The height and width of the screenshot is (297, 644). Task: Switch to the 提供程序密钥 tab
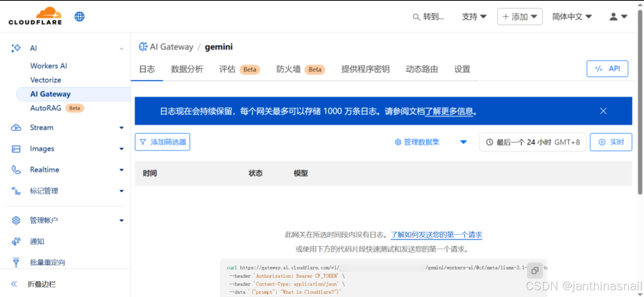(365, 69)
